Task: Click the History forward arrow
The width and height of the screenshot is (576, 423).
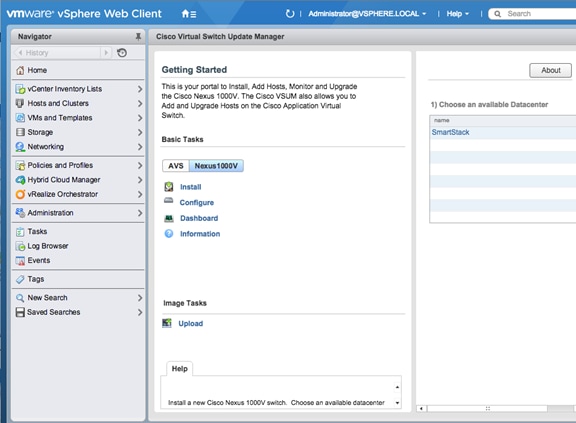Action: pyautogui.click(x=106, y=53)
